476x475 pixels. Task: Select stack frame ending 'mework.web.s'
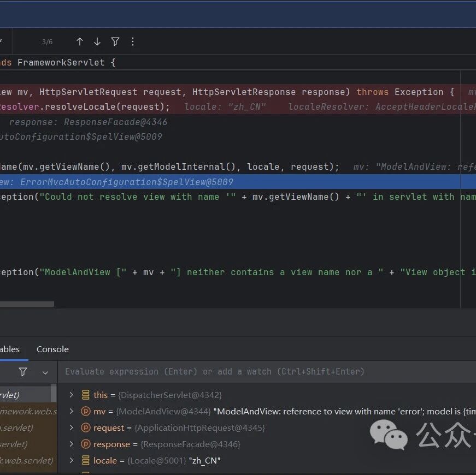click(x=28, y=411)
